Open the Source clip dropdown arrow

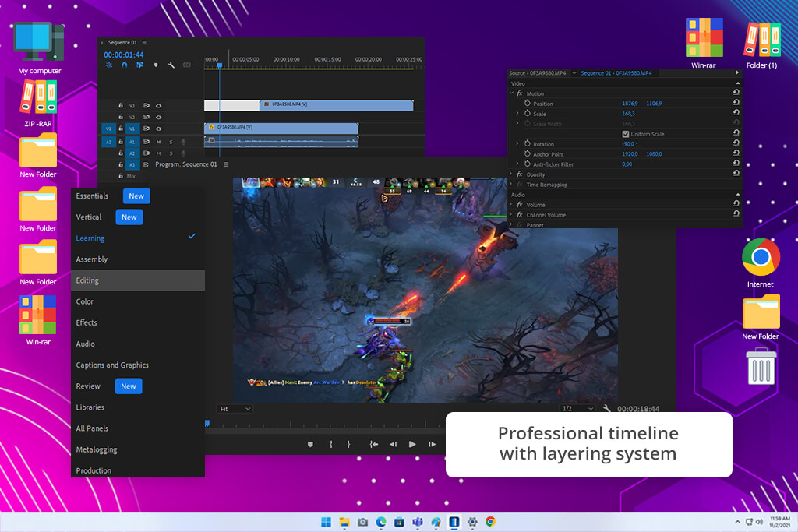[574, 73]
